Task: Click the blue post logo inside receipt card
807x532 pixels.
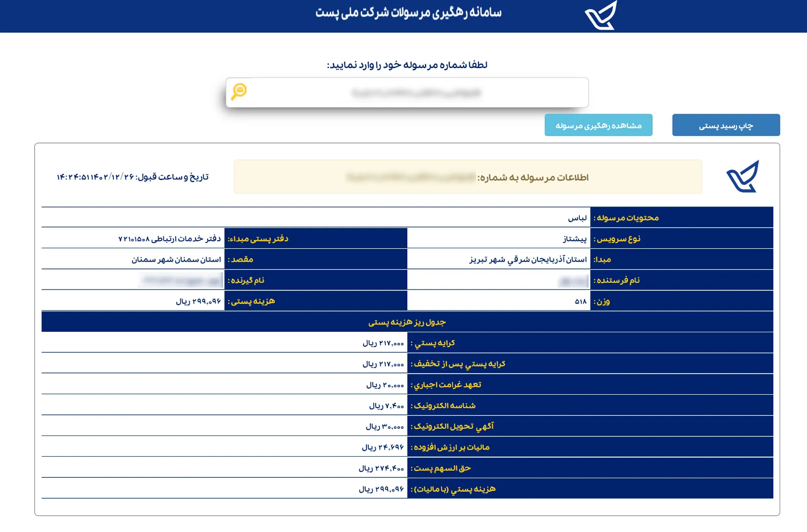Action: 743,177
